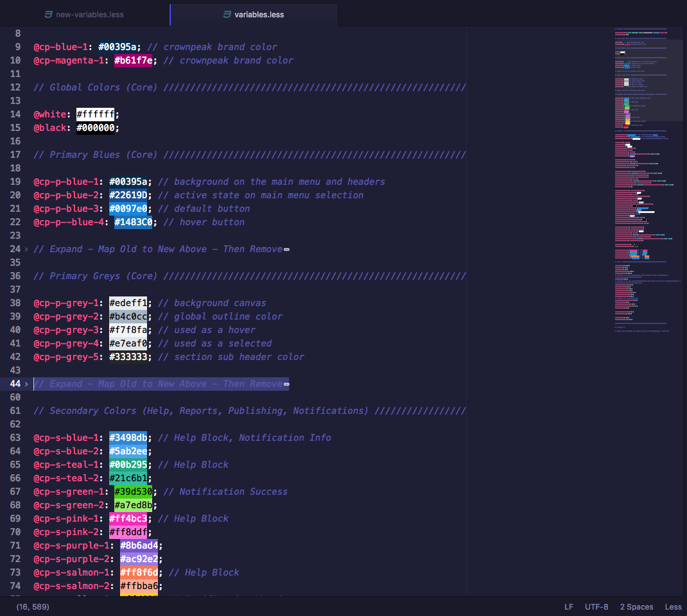This screenshot has height=616, width=687.
Task: Click the #39d530 green color swatch
Action: 133,492
